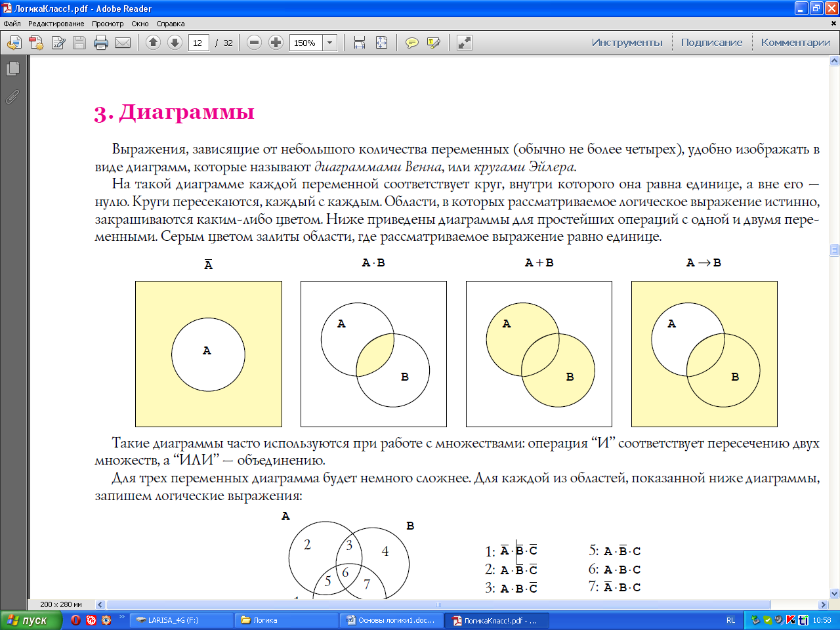The height and width of the screenshot is (630, 840).
Task: Click the A→B implication diagram
Action: coord(704,354)
